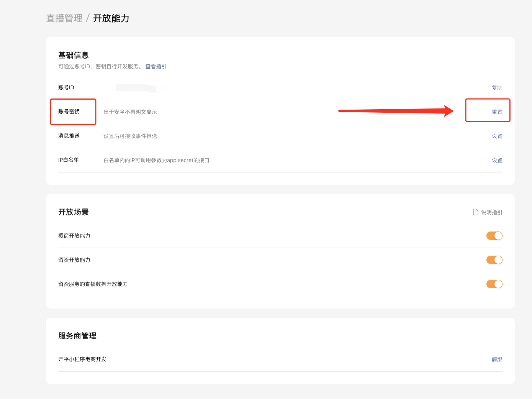Open the 直播管理 breadcrumb link
Screen dimensions: 532x399
click(x=64, y=18)
